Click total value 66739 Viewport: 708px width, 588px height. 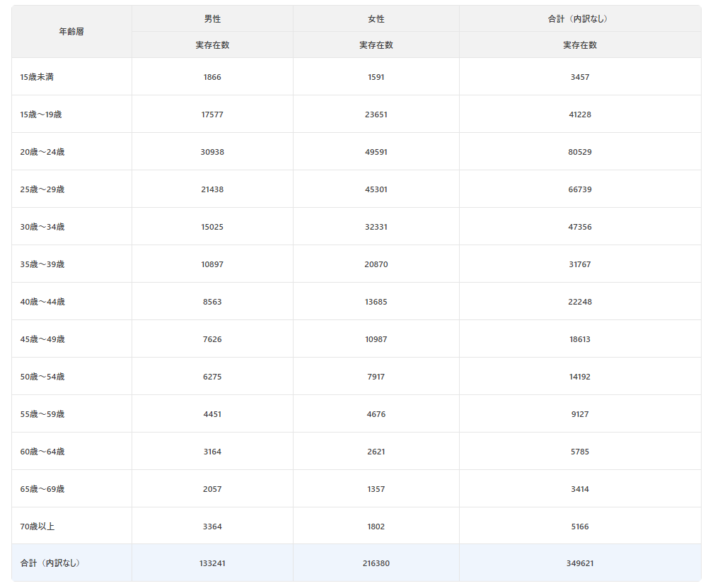(580, 189)
